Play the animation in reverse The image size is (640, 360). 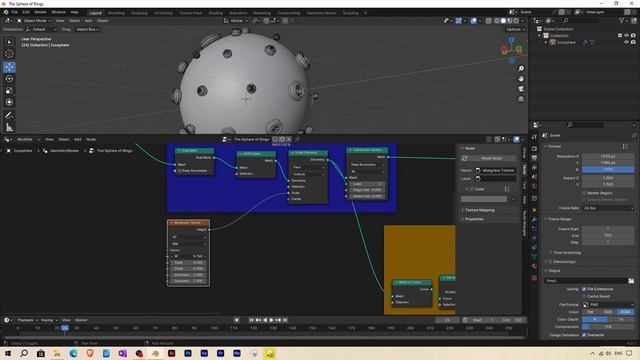tap(265, 320)
